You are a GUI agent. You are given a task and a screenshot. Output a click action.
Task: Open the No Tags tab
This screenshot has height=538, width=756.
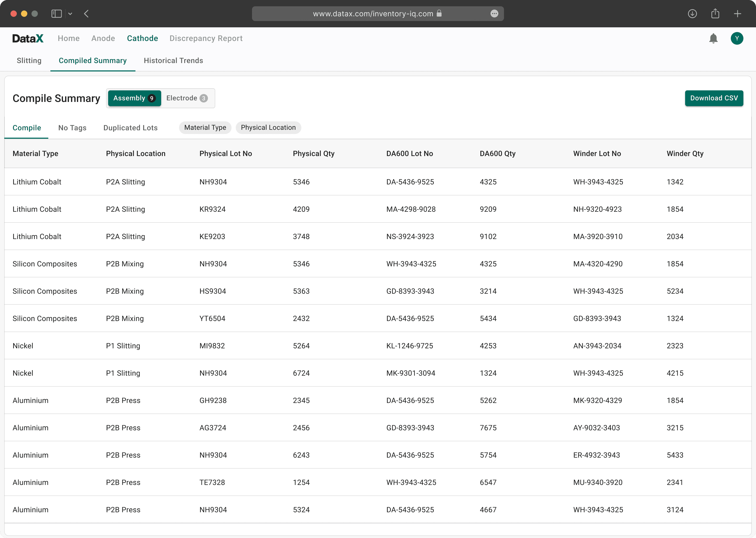click(72, 128)
